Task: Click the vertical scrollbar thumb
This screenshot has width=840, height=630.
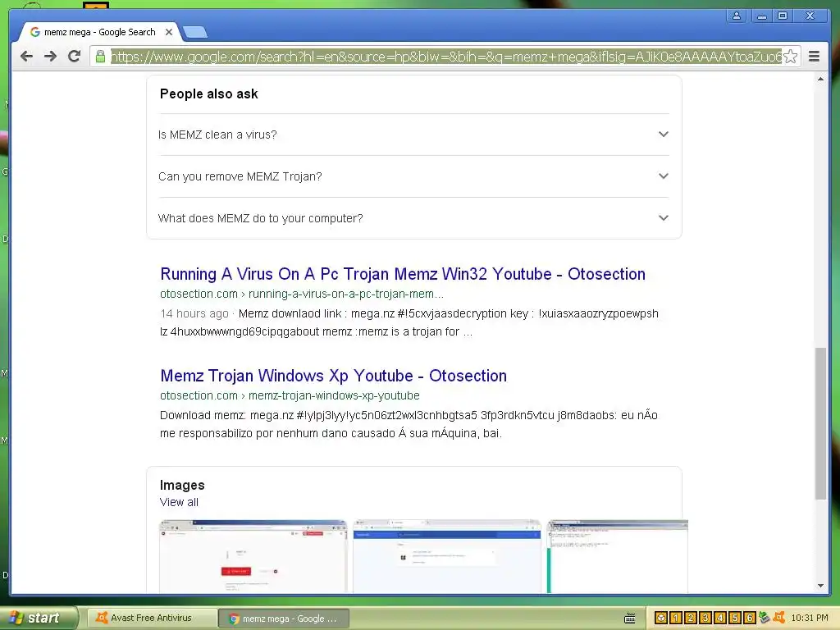Action: click(x=820, y=423)
